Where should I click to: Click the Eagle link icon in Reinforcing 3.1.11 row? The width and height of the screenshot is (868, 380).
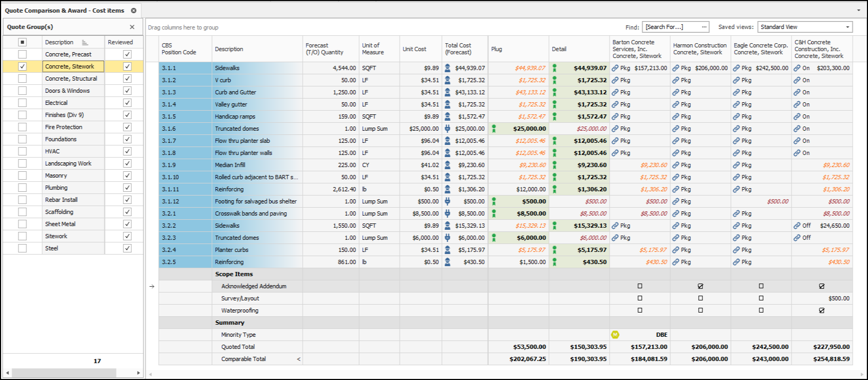click(736, 189)
